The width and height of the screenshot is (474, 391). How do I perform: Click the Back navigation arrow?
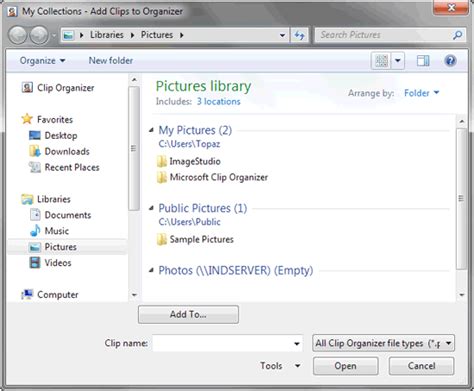point(17,35)
